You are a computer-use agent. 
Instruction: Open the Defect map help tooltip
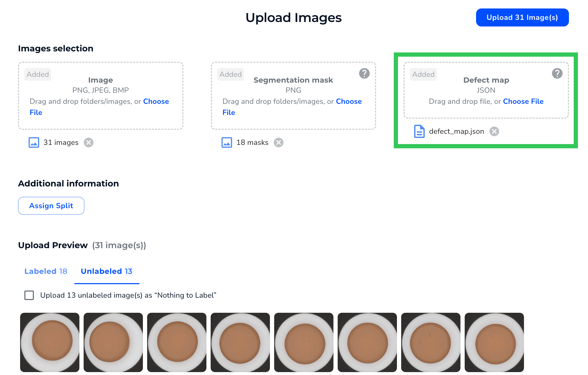coord(557,74)
